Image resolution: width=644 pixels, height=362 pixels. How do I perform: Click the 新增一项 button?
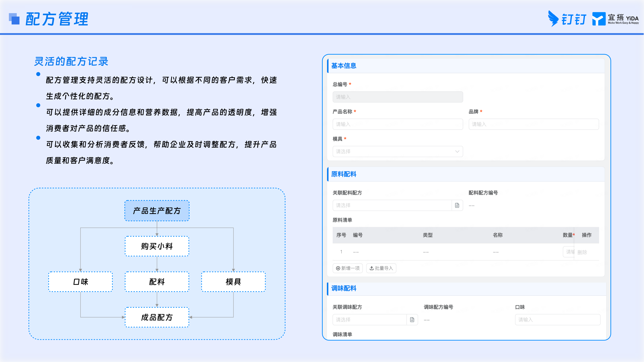pos(347,268)
